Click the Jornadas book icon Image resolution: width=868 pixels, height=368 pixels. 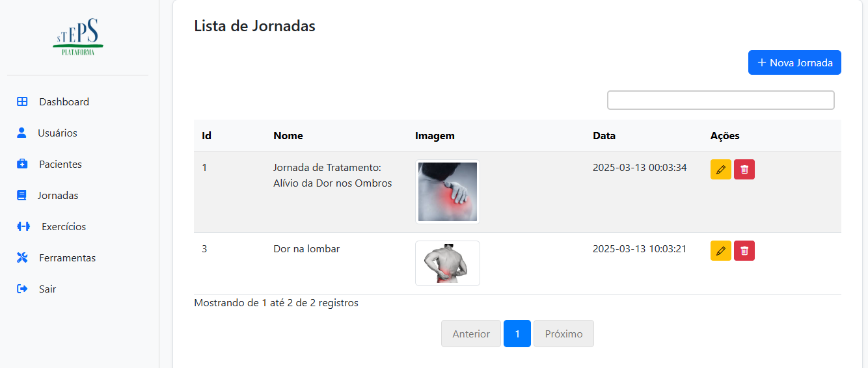coord(21,195)
